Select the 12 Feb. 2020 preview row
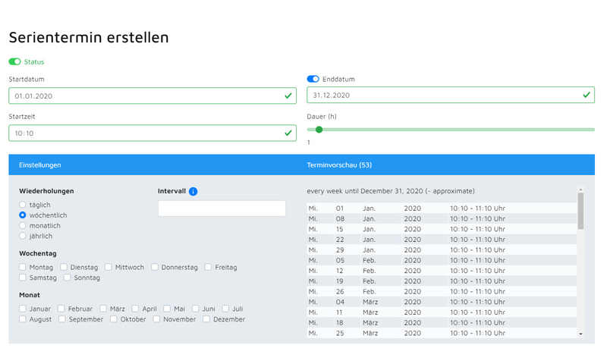This screenshot has width=607, height=364. [x=442, y=271]
